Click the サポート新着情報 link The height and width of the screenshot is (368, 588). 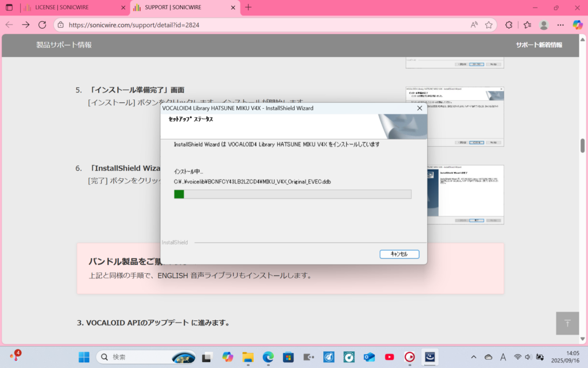(539, 45)
